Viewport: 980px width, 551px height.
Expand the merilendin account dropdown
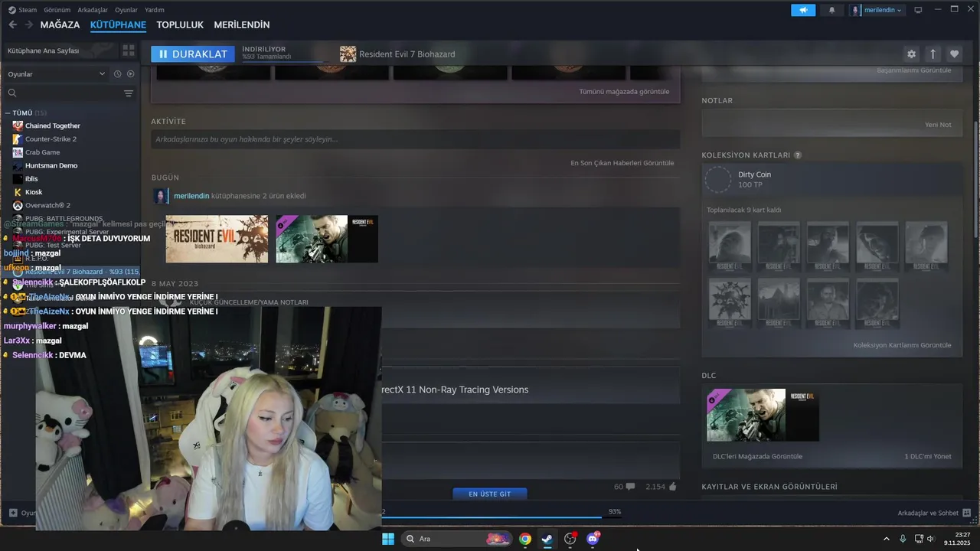pos(877,10)
